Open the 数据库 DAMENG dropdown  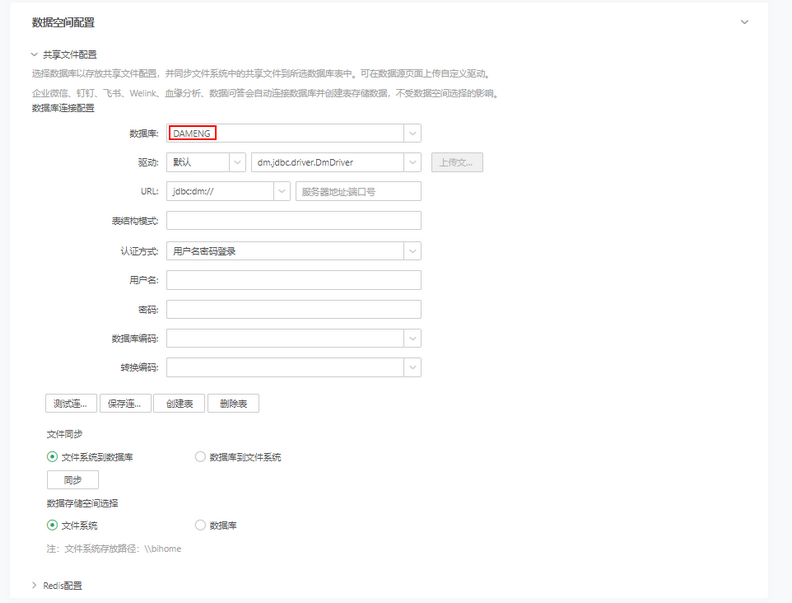(x=412, y=133)
